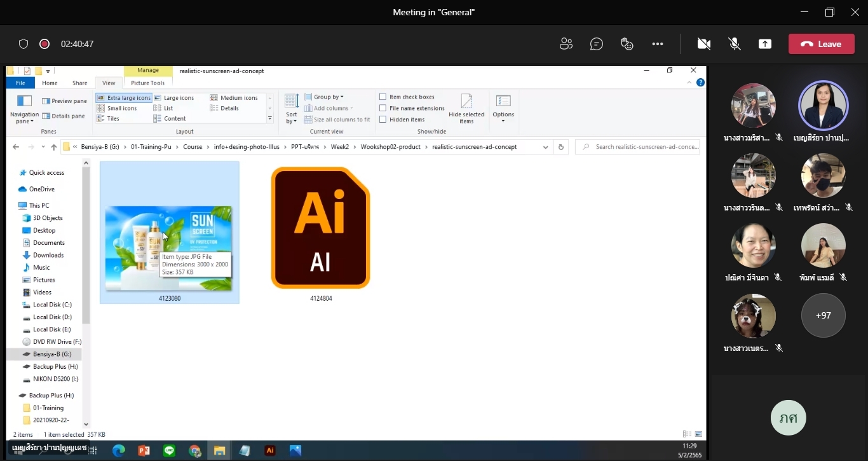The image size is (868, 461).
Task: Go up one folder level
Action: 53,147
